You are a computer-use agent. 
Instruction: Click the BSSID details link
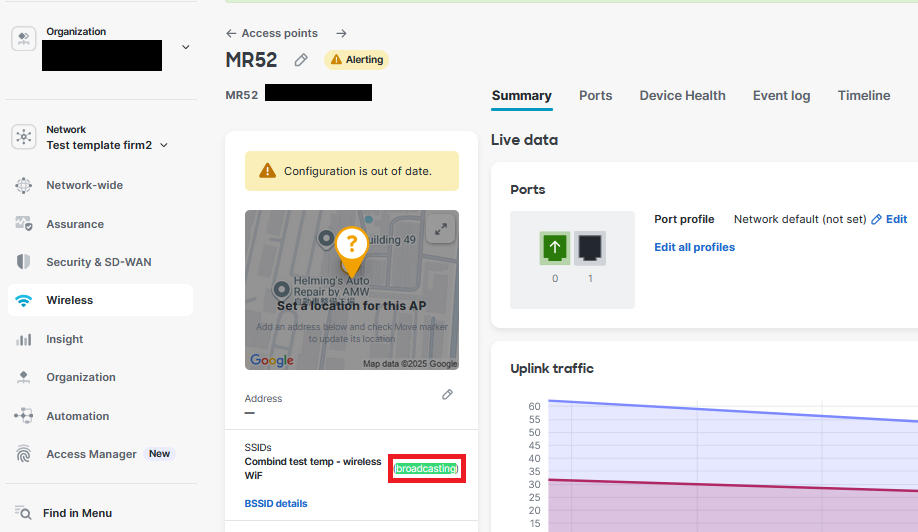point(276,504)
